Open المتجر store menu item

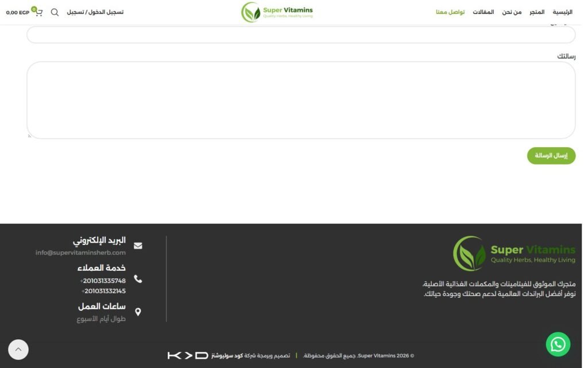tap(537, 12)
